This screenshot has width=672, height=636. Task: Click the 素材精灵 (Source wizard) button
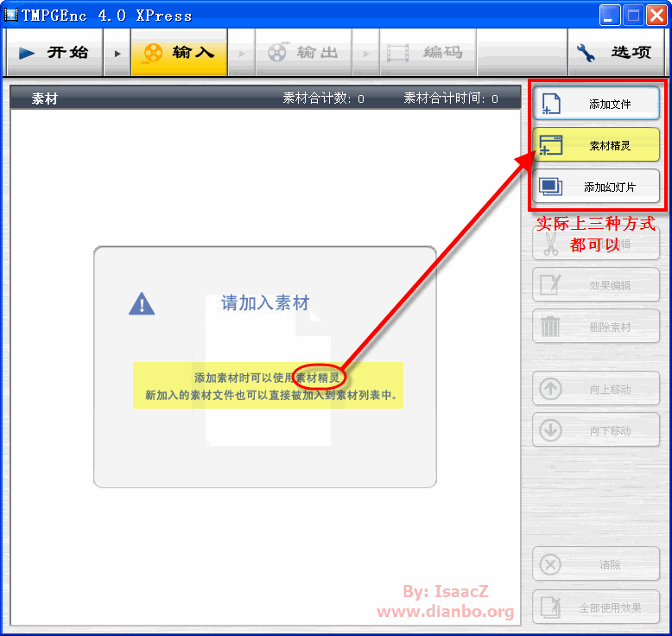point(596,145)
